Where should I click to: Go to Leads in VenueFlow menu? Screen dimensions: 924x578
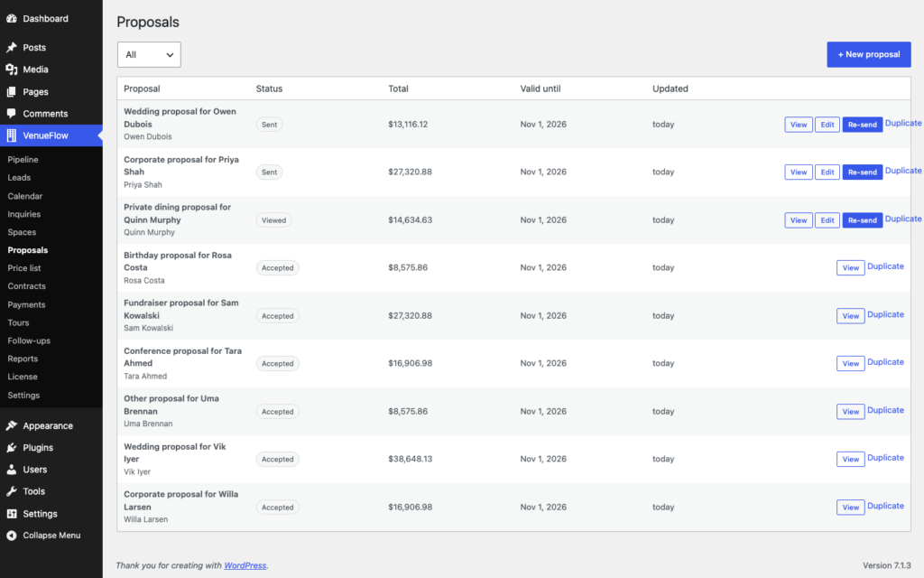[19, 178]
